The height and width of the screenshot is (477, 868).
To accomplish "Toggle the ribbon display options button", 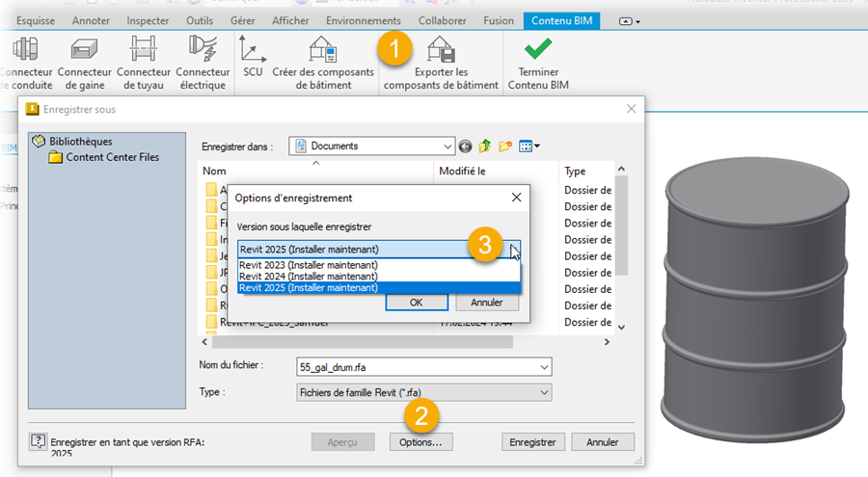I will pyautogui.click(x=629, y=21).
